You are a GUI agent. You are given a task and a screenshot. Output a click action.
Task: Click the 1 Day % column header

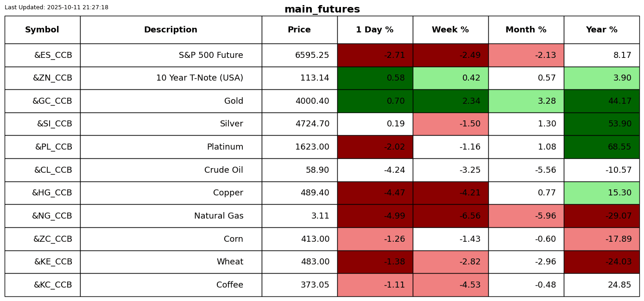tap(375, 30)
